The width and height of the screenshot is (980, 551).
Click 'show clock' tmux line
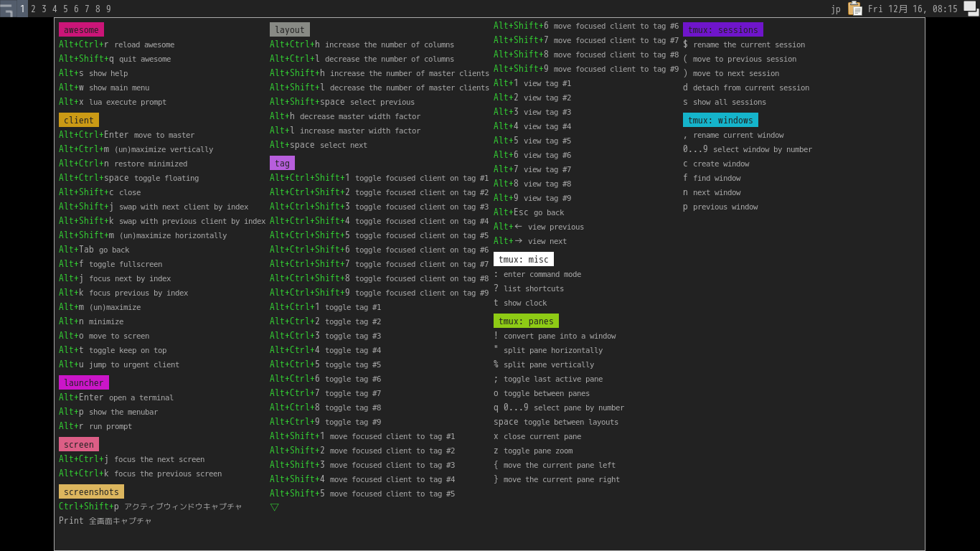pyautogui.click(x=520, y=303)
